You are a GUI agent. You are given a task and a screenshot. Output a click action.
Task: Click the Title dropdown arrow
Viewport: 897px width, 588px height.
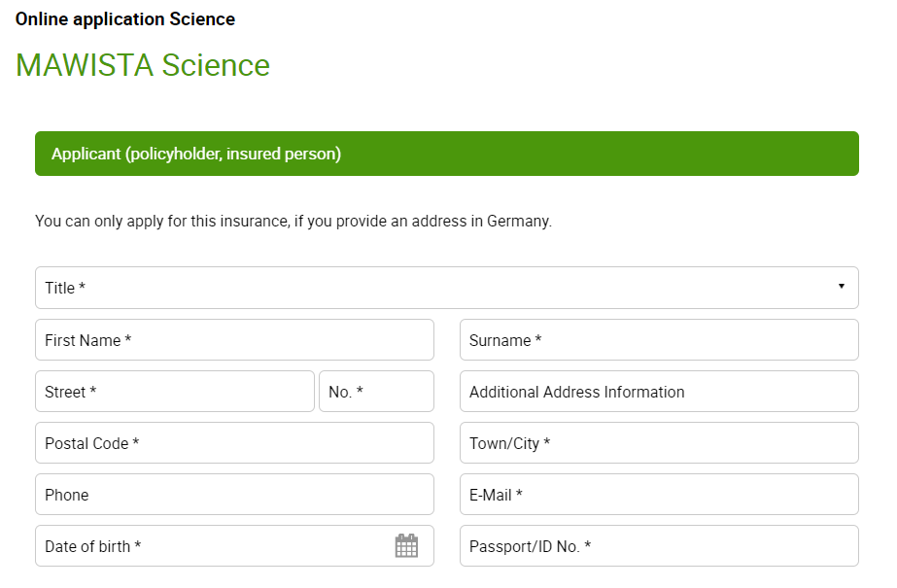[x=841, y=287]
